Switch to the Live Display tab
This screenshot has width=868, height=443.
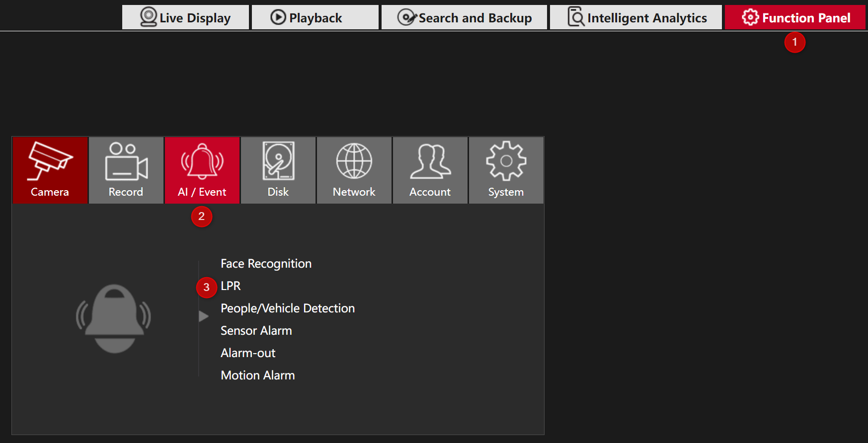click(x=185, y=18)
